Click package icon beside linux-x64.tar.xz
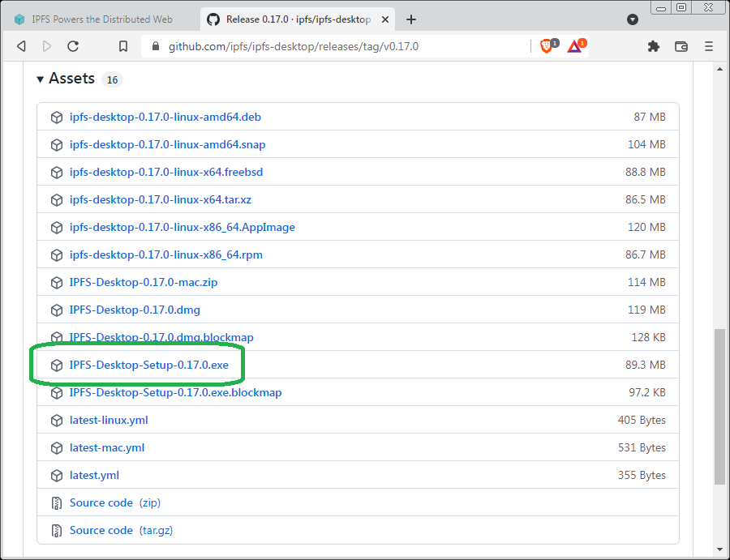 point(57,200)
